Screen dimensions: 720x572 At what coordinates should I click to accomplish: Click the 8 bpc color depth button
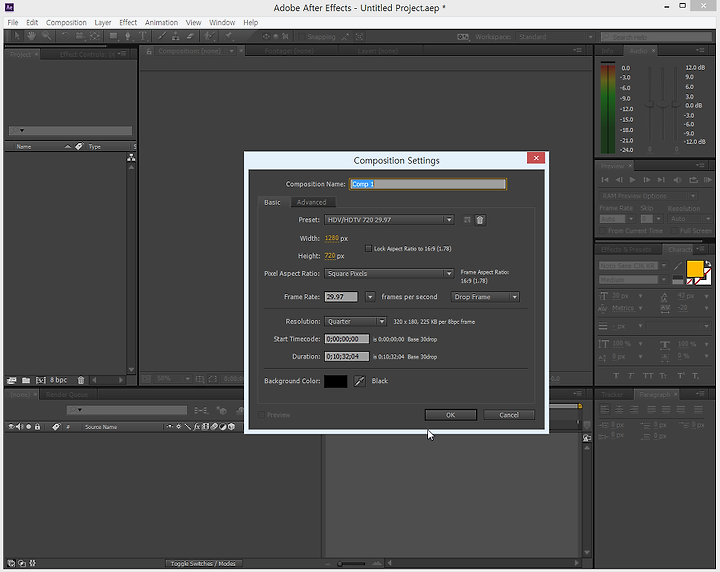[x=58, y=380]
